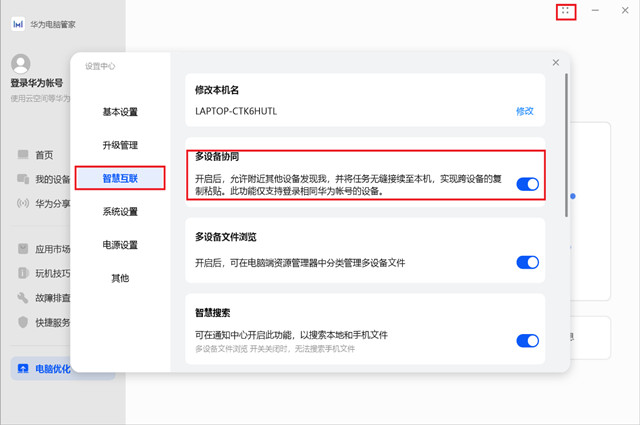Click the 开启后，可在电脑端资源管理器 description text
The image size is (640, 425).
(x=300, y=263)
